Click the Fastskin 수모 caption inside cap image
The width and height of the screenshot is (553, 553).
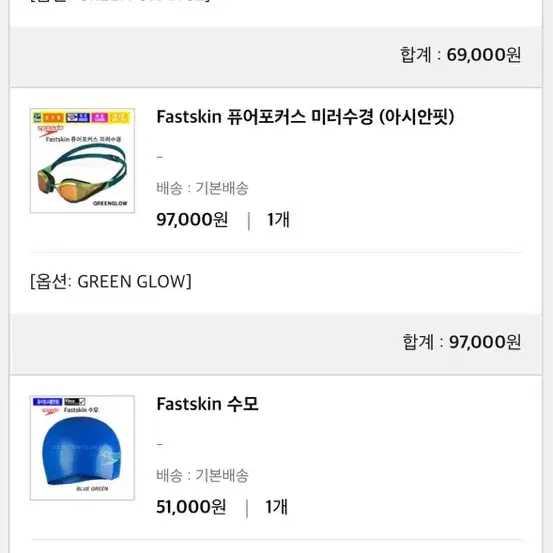click(81, 410)
